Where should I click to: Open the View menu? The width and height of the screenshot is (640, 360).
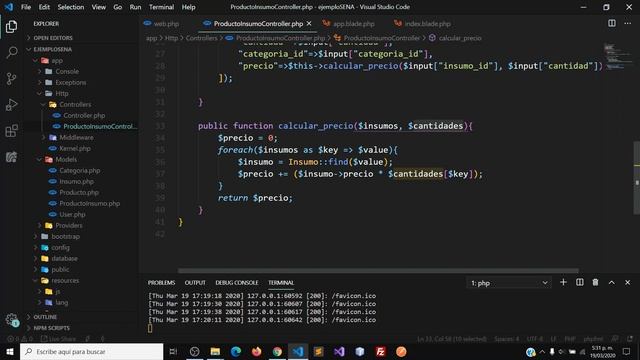(98, 7)
